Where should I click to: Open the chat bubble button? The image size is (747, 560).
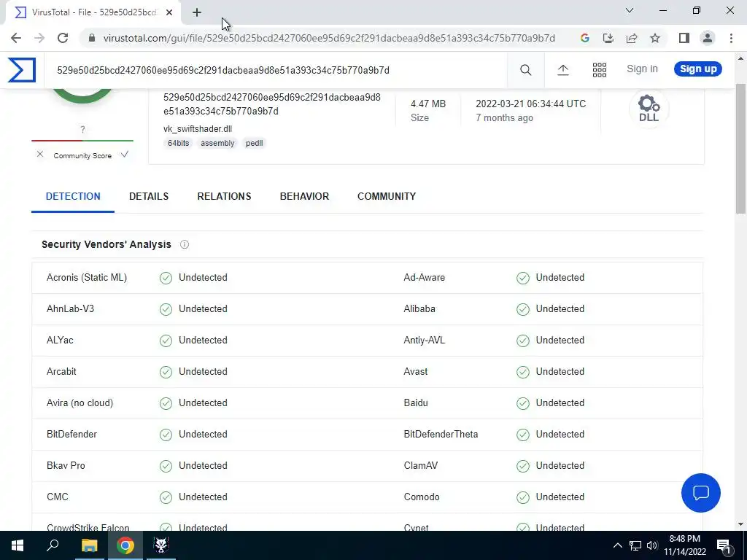tap(701, 493)
